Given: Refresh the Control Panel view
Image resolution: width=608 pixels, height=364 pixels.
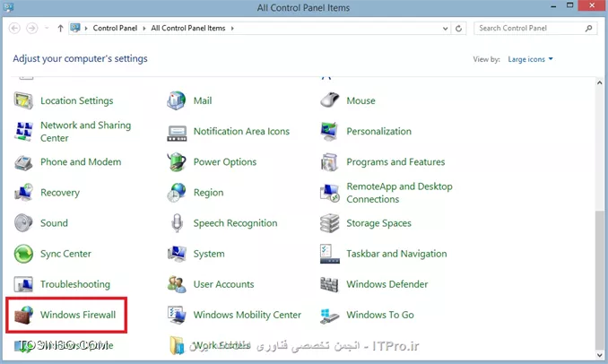Looking at the screenshot, I should tap(459, 29).
